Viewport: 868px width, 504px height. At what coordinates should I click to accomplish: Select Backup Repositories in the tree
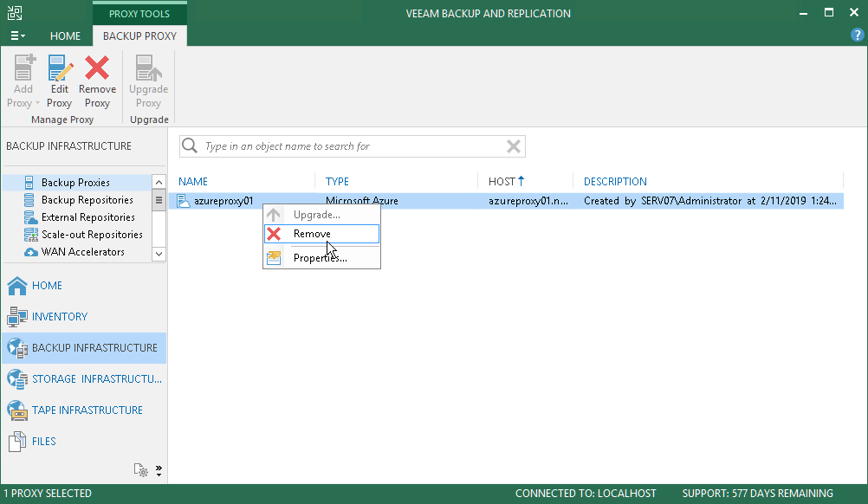87,200
